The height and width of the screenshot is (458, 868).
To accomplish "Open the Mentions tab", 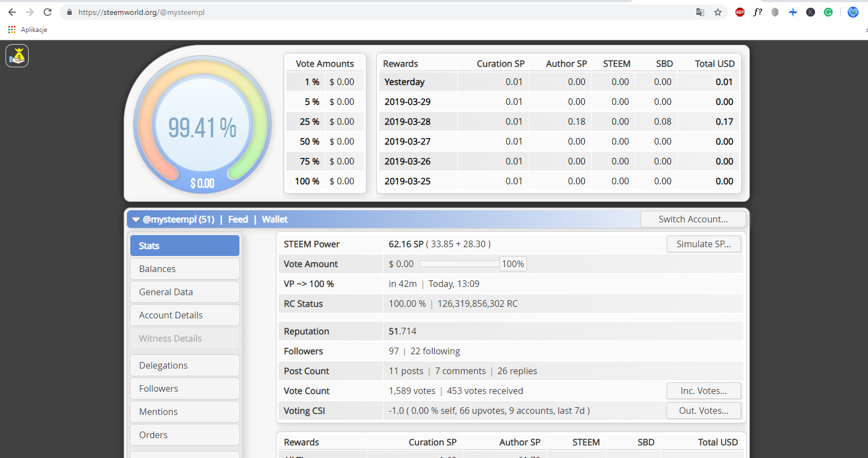I will (x=185, y=412).
